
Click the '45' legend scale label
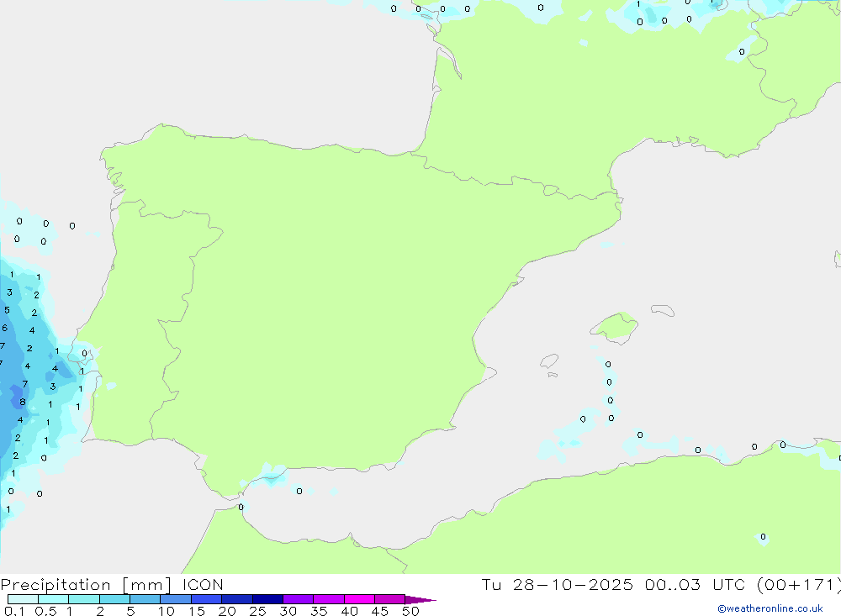point(380,611)
